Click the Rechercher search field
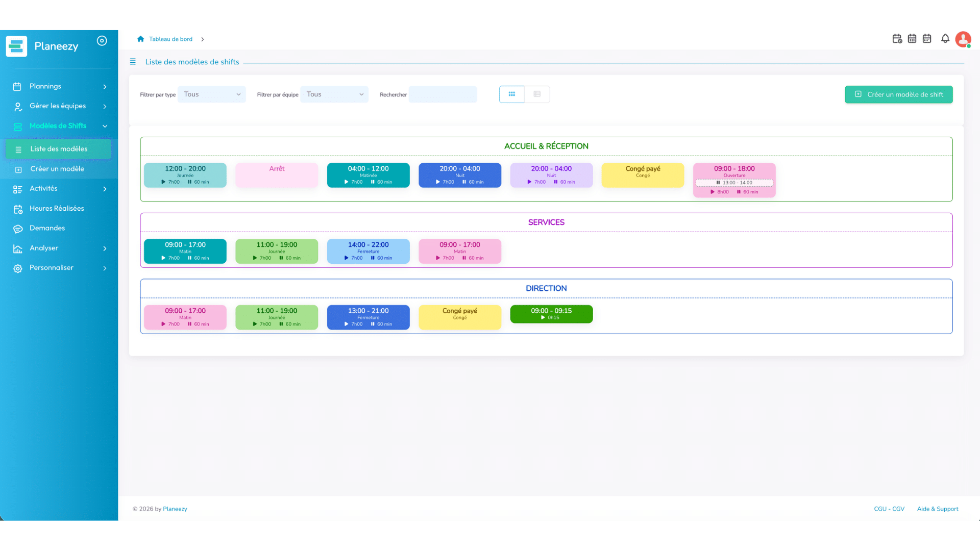Image resolution: width=980 pixels, height=551 pixels. 443,94
